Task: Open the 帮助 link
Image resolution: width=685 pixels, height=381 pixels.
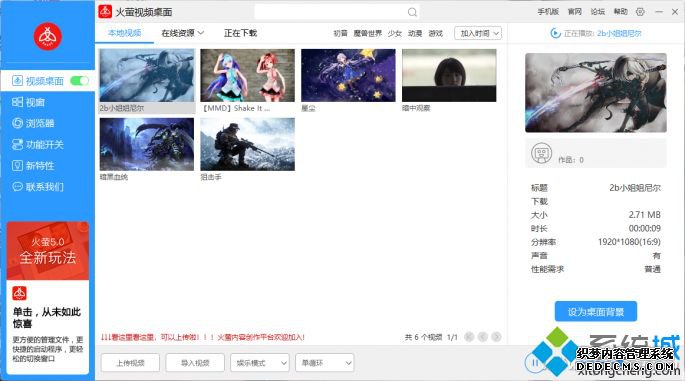Action: [x=620, y=12]
